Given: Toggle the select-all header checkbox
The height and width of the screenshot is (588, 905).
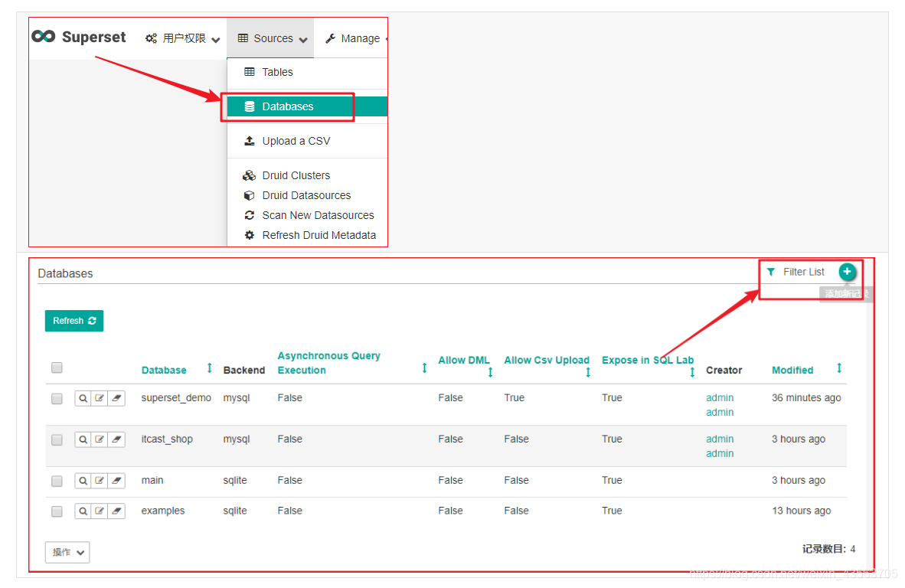Looking at the screenshot, I should click(x=57, y=367).
